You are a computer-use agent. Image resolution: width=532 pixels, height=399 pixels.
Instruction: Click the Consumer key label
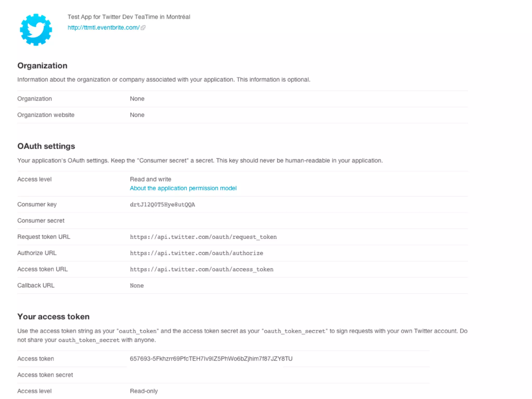pyautogui.click(x=37, y=204)
